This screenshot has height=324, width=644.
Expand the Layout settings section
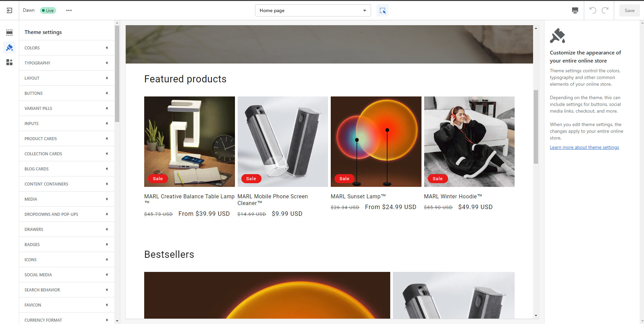pos(67,78)
